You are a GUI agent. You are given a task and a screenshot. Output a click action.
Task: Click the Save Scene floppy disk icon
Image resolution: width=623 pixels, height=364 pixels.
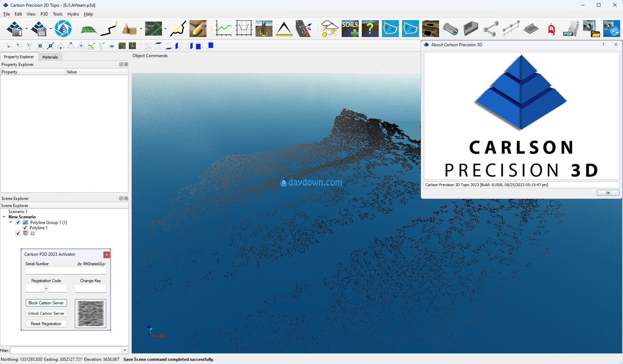(x=39, y=29)
